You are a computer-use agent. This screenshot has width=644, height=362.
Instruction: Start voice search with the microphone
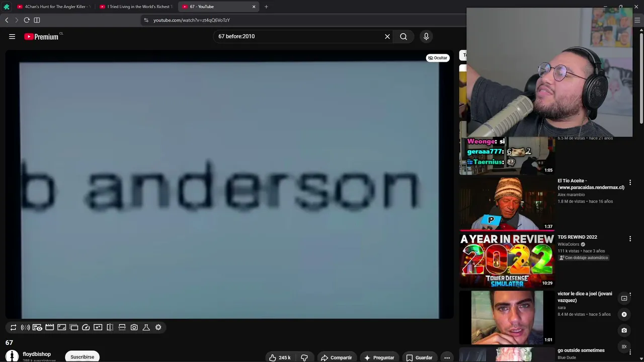pos(426,36)
